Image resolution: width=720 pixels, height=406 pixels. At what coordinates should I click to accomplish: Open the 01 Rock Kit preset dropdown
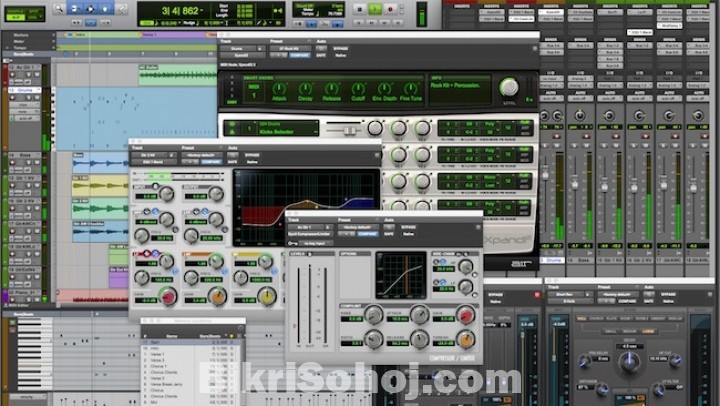(x=290, y=48)
